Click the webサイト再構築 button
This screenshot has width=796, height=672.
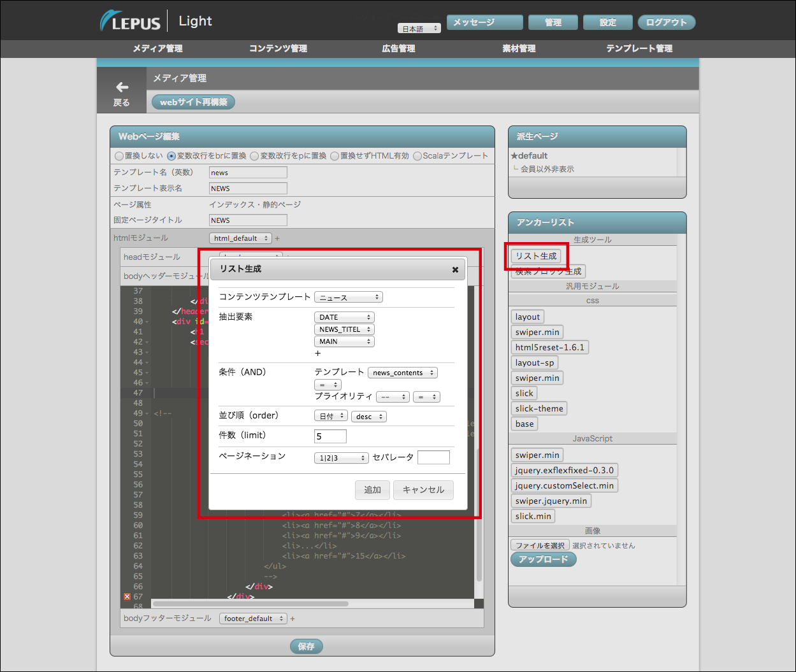pyautogui.click(x=193, y=102)
